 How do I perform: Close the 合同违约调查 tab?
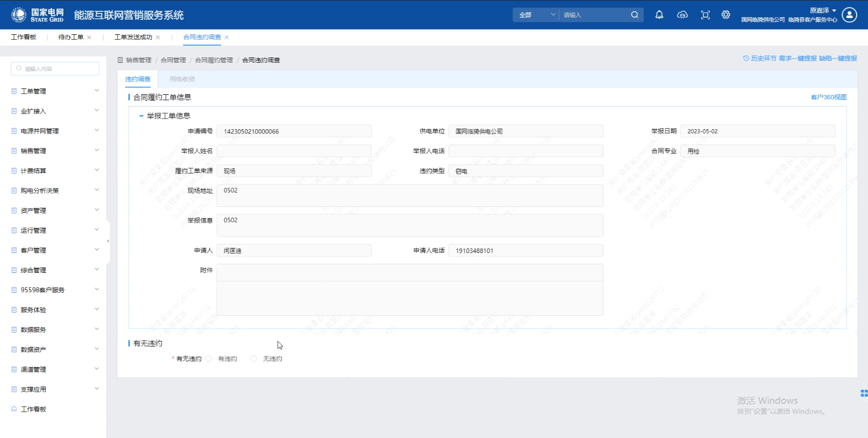click(227, 38)
